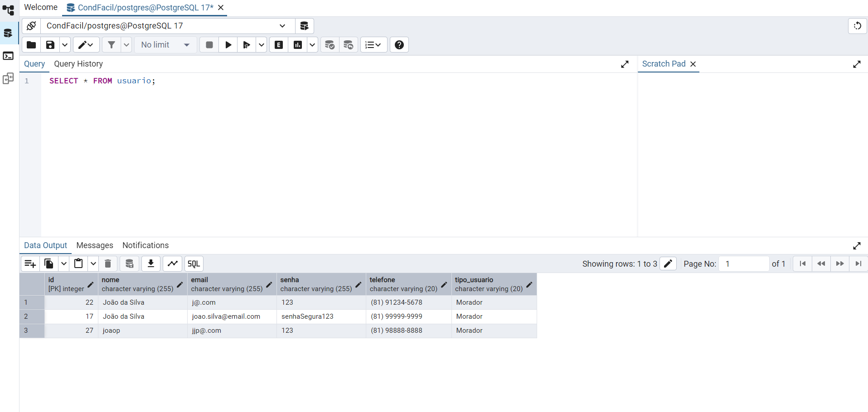Execute the query with play button
Viewport: 868px width, 412px height.
(228, 45)
